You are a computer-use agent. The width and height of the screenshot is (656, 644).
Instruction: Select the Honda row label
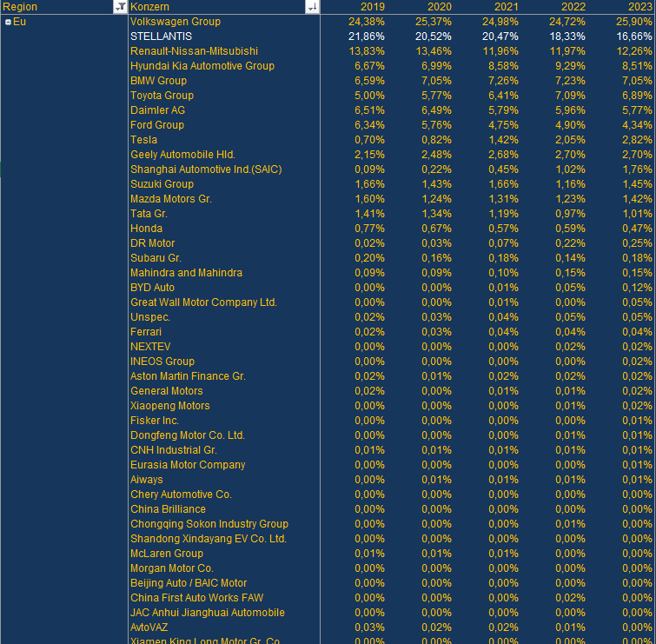(x=147, y=229)
